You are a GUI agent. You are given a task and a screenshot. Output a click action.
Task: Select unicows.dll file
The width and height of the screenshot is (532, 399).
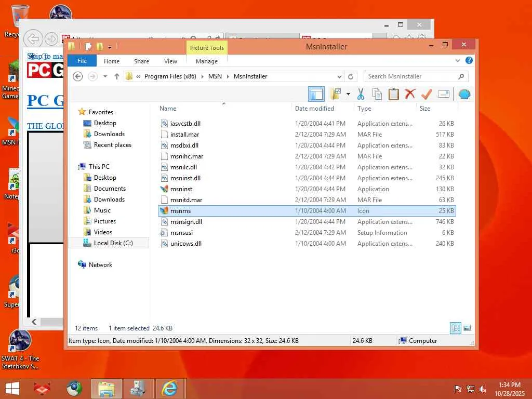(x=307, y=243)
